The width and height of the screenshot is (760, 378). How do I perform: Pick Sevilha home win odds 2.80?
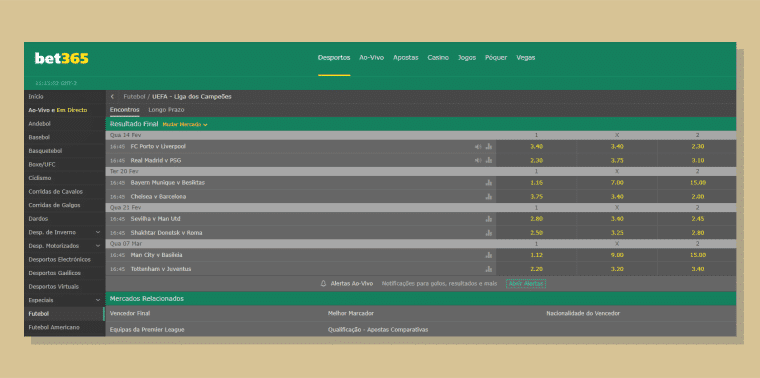point(536,219)
